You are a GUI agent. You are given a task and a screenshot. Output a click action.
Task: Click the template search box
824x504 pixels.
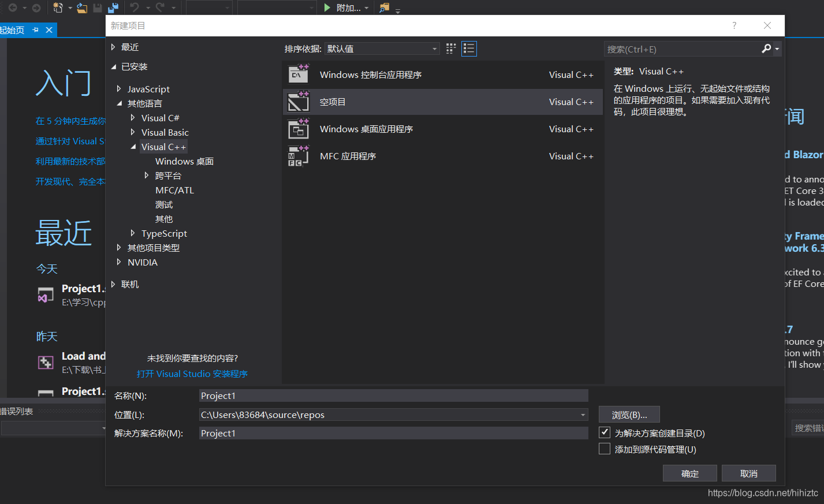click(x=683, y=49)
